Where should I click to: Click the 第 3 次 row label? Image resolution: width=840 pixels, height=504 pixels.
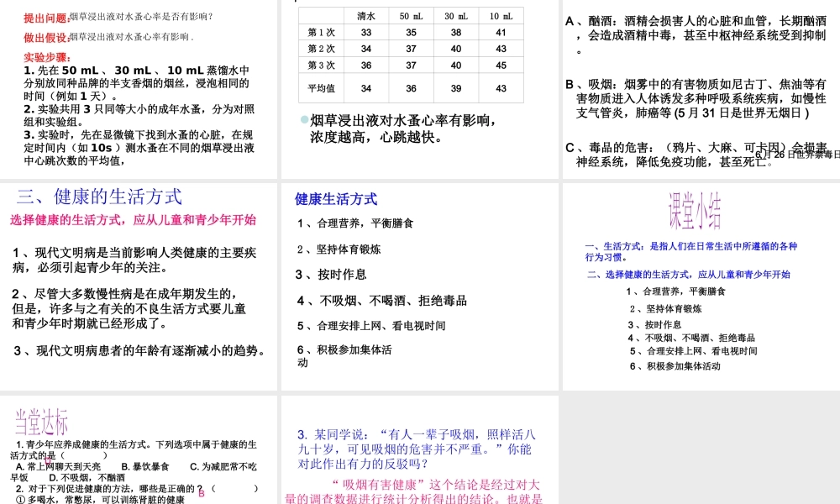click(322, 66)
